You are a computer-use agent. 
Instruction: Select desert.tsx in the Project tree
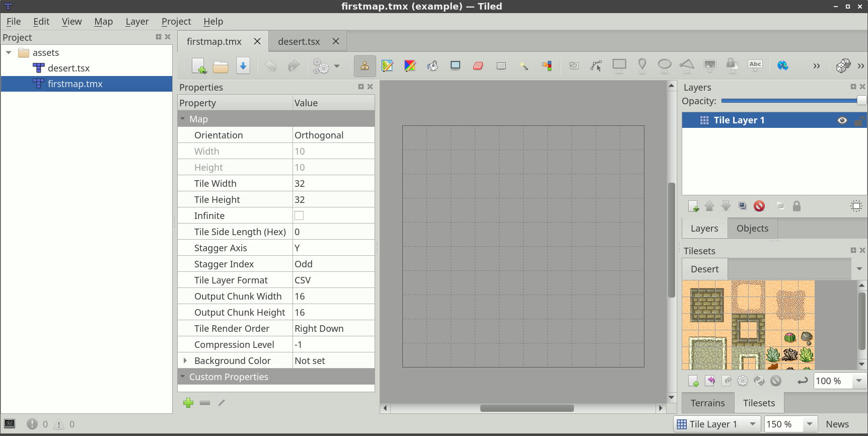pyautogui.click(x=68, y=68)
